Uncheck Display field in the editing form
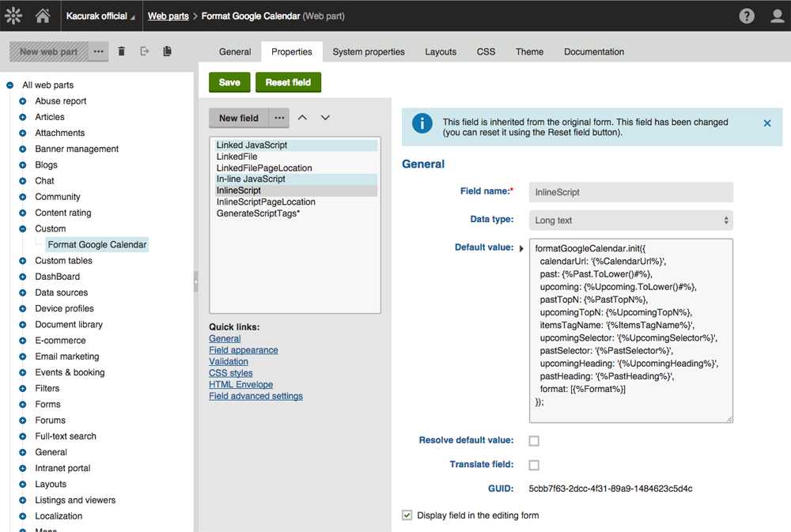 click(x=407, y=515)
